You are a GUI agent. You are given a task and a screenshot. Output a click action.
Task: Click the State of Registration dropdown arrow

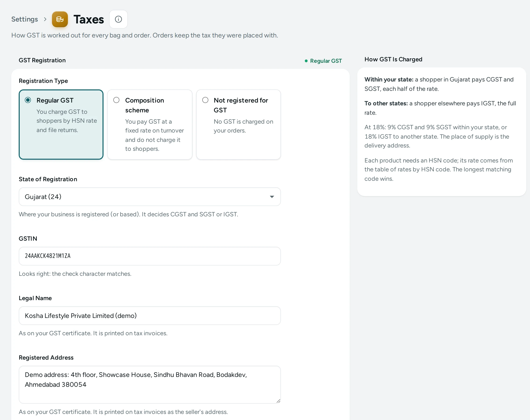(272, 197)
